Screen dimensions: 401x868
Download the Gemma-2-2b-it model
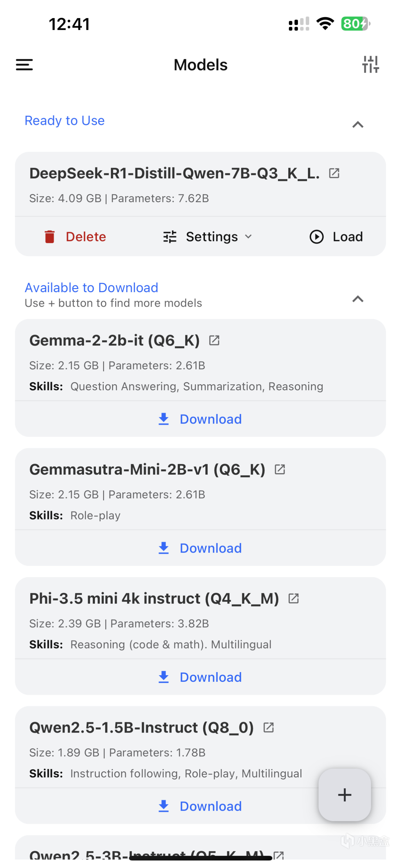tap(200, 419)
